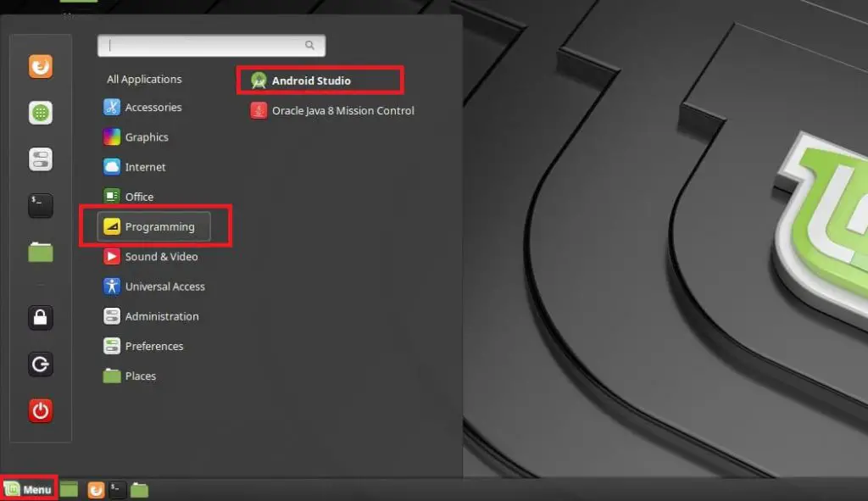
Task: Select the Programming category
Action: click(154, 226)
